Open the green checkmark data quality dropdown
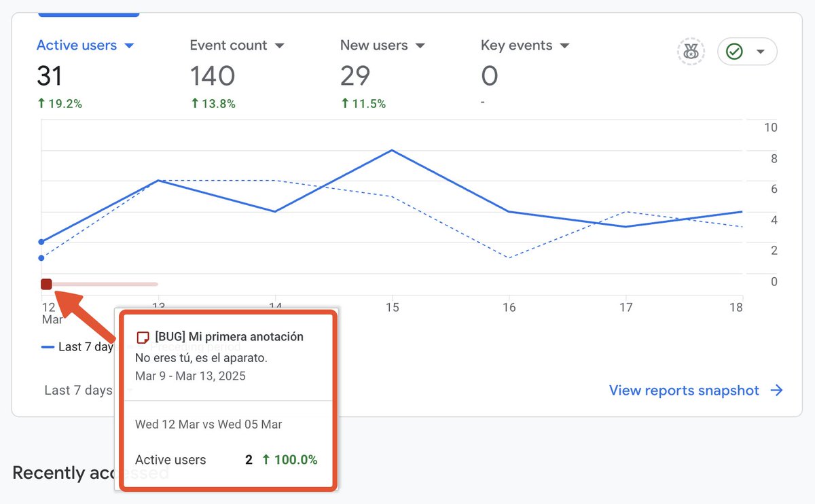The width and height of the screenshot is (815, 504). click(x=747, y=52)
